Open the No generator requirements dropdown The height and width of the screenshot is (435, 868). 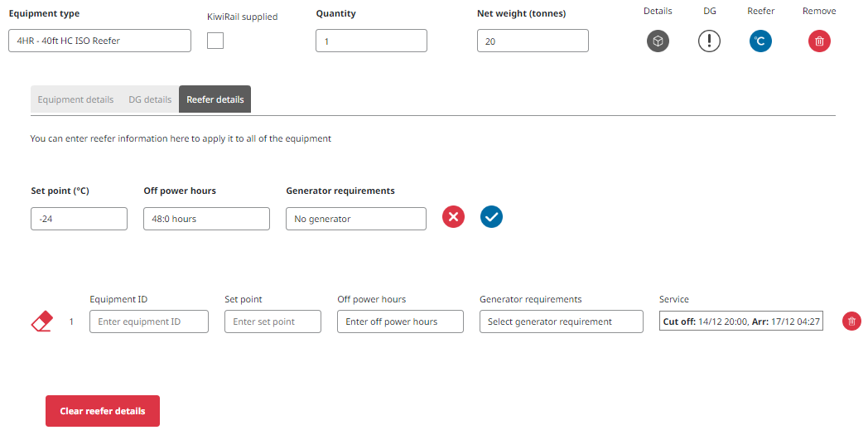pyautogui.click(x=355, y=219)
